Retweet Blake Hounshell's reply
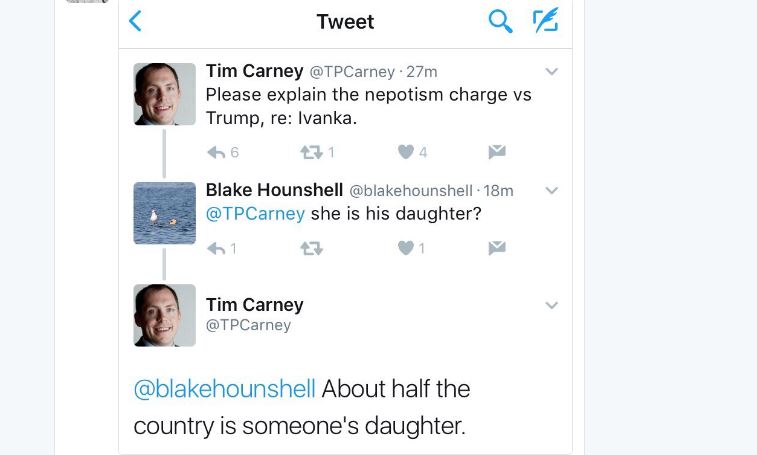Viewport: 757px width, 455px height. 311,248
